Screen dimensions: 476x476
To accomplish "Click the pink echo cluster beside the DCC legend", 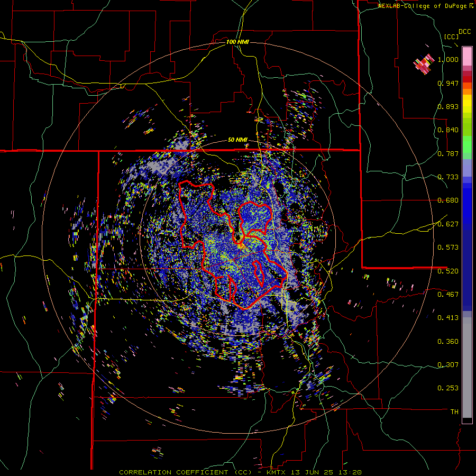I will [x=424, y=64].
